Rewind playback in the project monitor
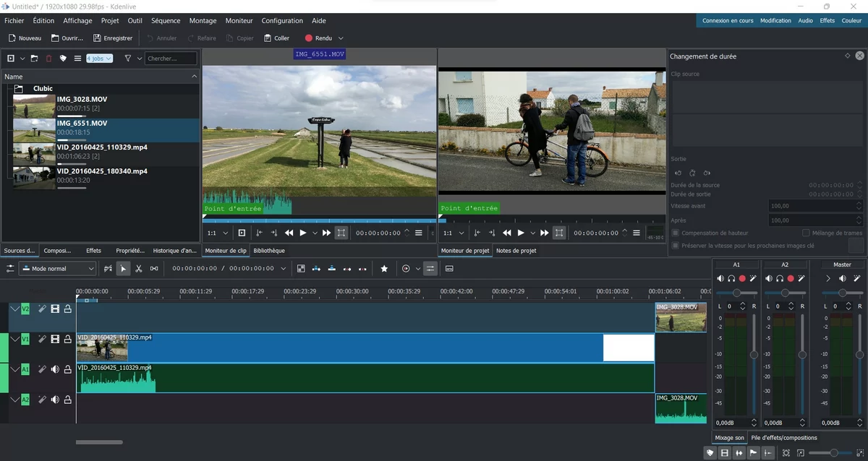The image size is (868, 461). tap(507, 233)
